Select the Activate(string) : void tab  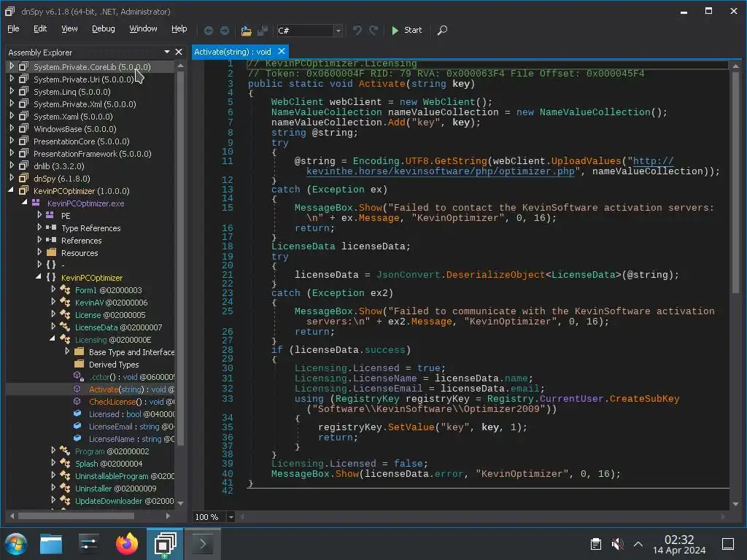coord(233,52)
